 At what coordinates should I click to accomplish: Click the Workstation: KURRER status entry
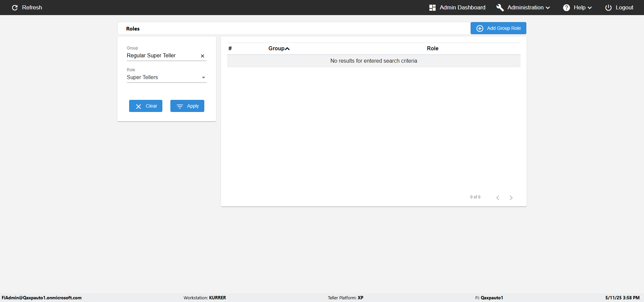point(205,298)
